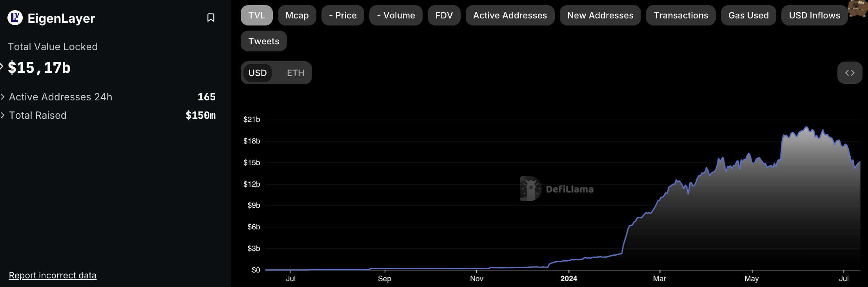Click the $15,17b TVL value

tap(39, 68)
